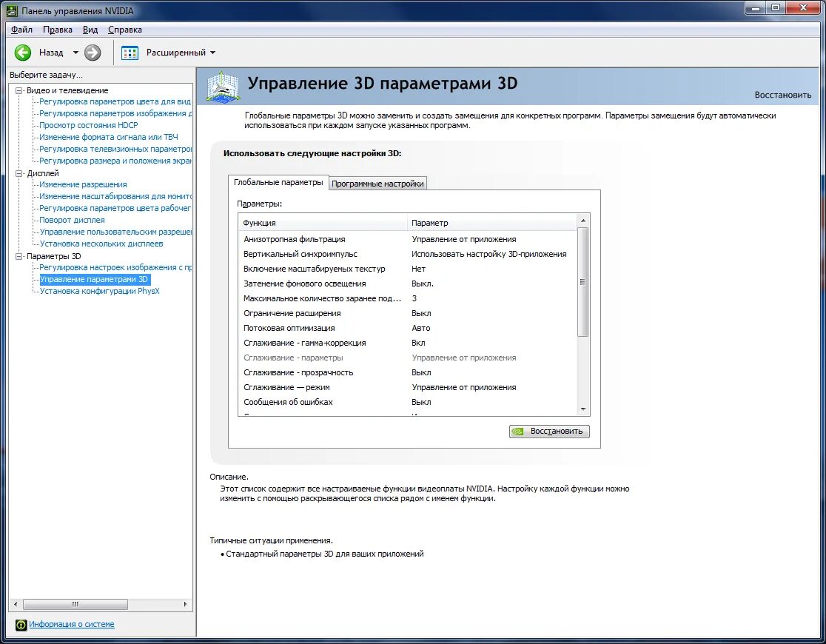Switch to Программные настройки tab

pyautogui.click(x=377, y=184)
